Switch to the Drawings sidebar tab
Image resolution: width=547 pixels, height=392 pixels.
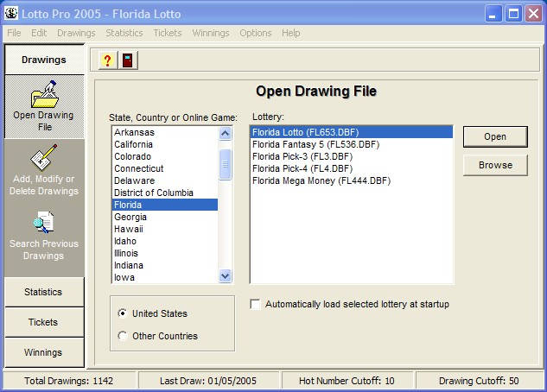[x=44, y=60]
